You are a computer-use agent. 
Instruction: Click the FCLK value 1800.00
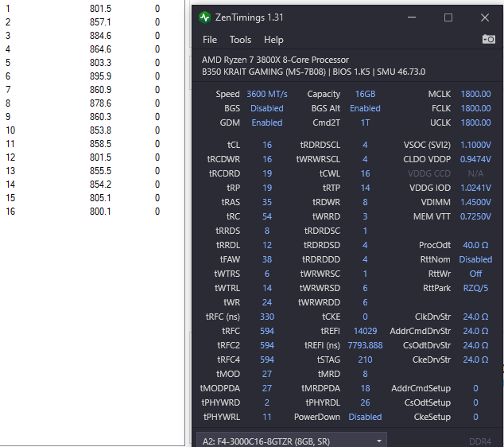475,108
